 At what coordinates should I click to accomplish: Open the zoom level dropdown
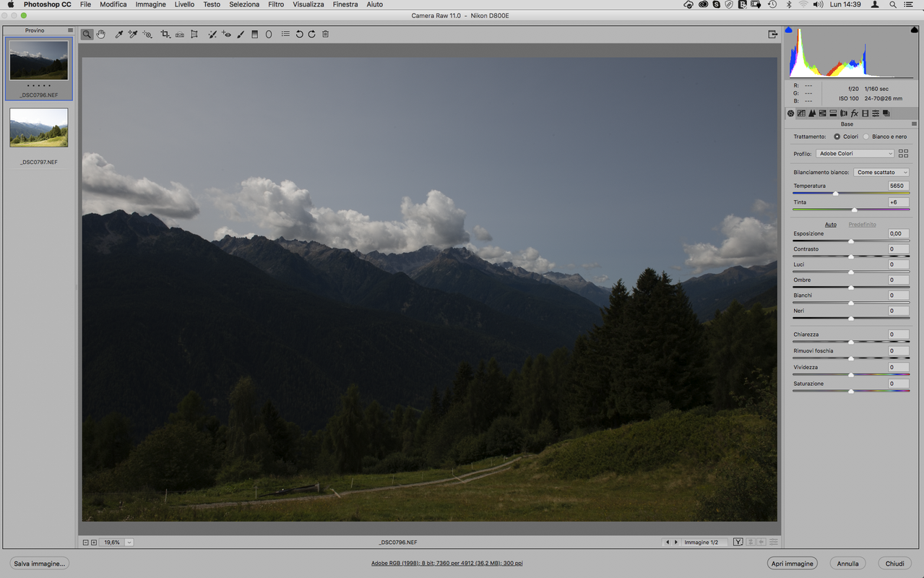[129, 542]
